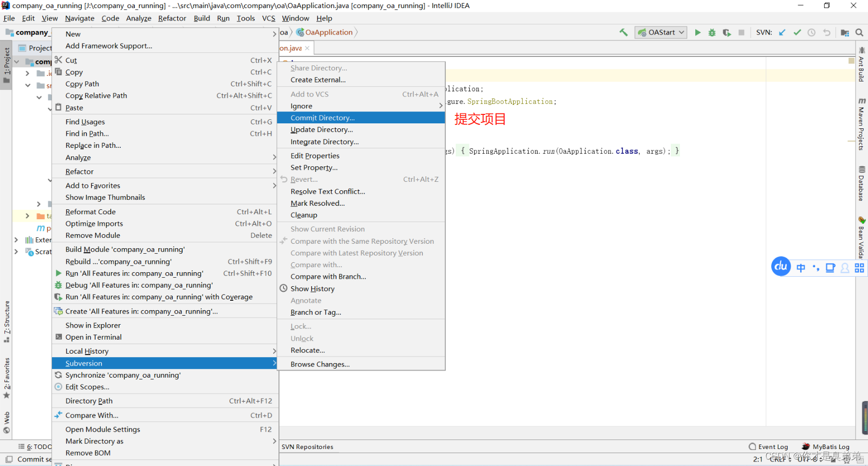Click the Build Project hammer icon

[623, 32]
